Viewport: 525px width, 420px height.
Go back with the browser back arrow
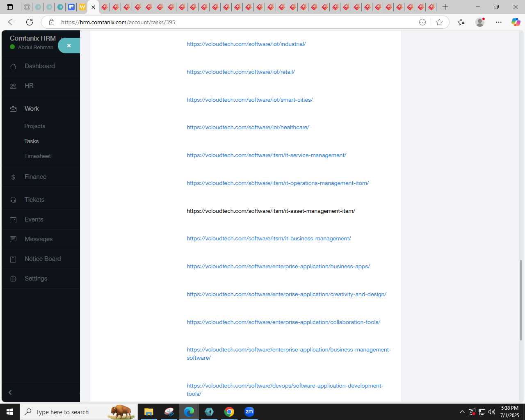(11, 22)
